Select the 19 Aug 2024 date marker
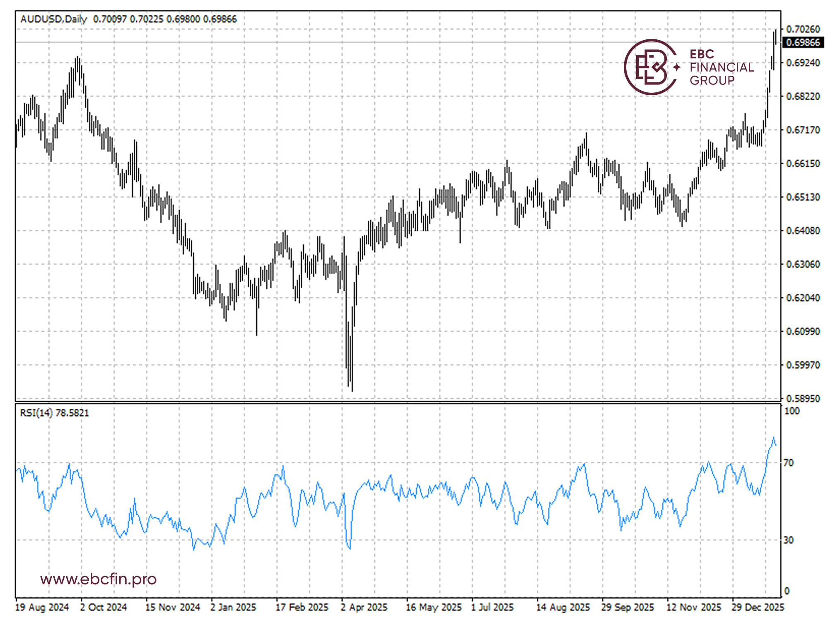 (x=42, y=607)
